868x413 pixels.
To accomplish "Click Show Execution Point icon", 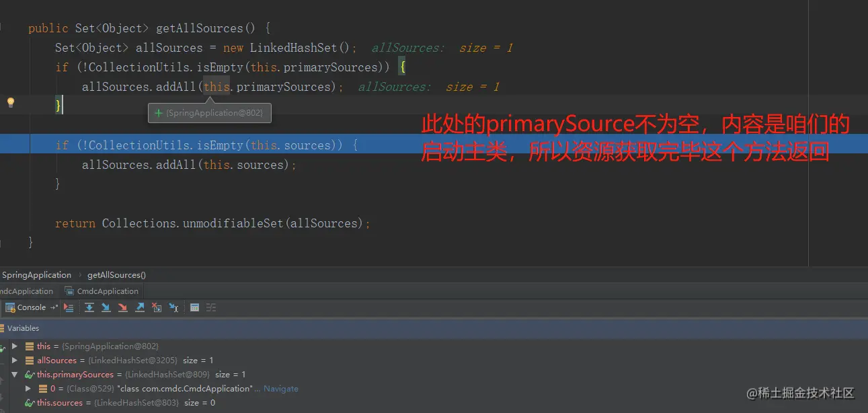I will [x=69, y=307].
